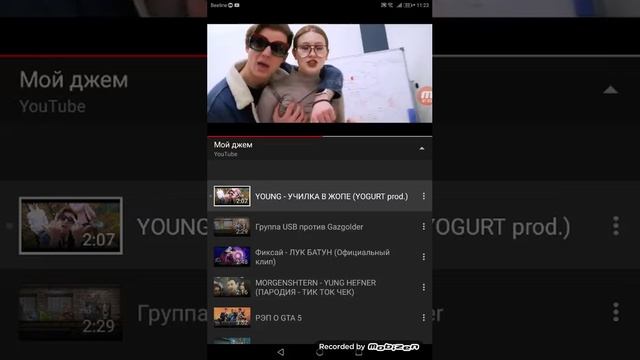Select the РЭП О GTA 5 thumbnail

pyautogui.click(x=232, y=317)
